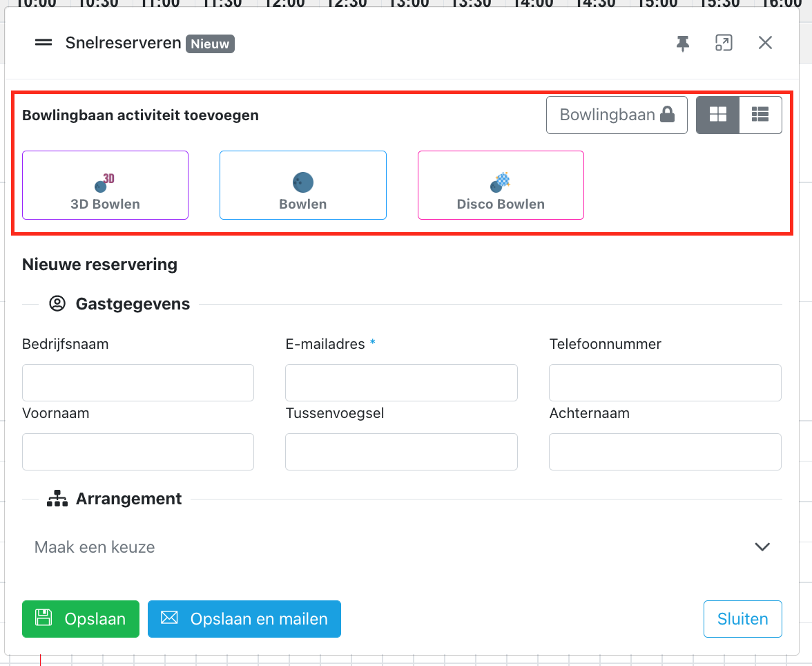Open dialog in pop-out window icon

(x=723, y=44)
